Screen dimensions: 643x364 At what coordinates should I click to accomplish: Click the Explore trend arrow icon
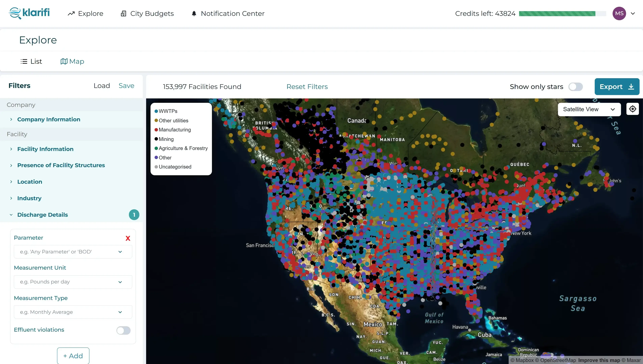(x=71, y=13)
